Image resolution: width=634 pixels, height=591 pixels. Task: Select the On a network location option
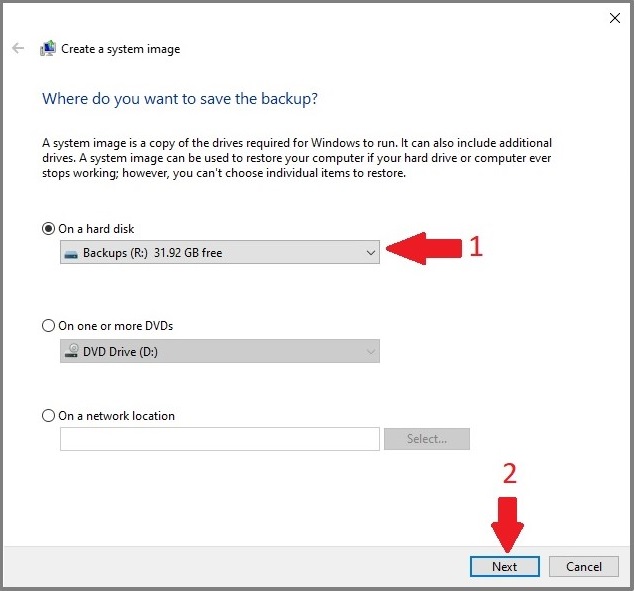pyautogui.click(x=49, y=416)
